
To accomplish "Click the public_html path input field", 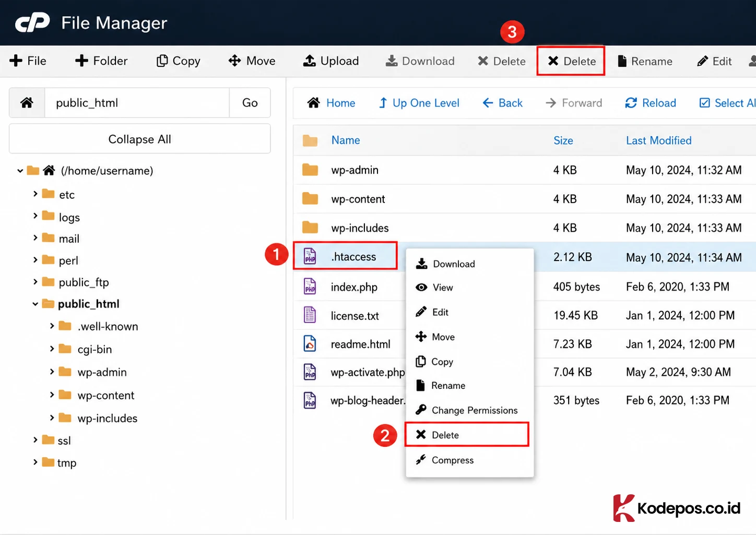I will pyautogui.click(x=137, y=103).
